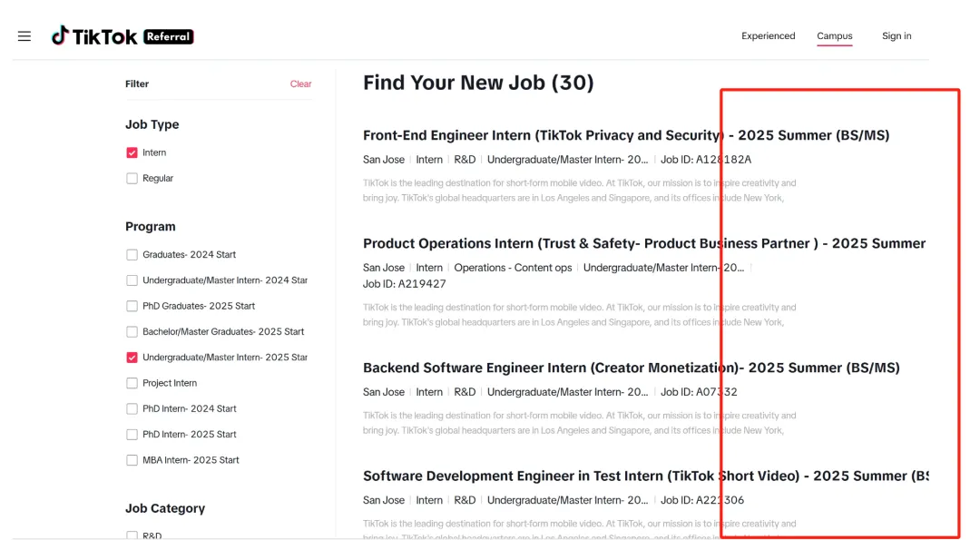
Task: Click the Filter panel heading
Action: point(137,83)
